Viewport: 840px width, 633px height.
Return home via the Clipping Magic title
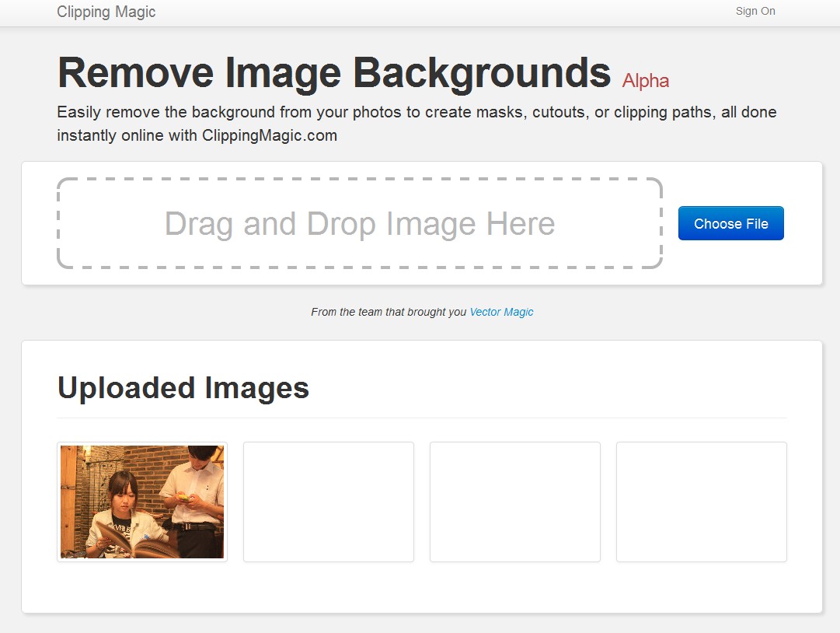tap(105, 12)
